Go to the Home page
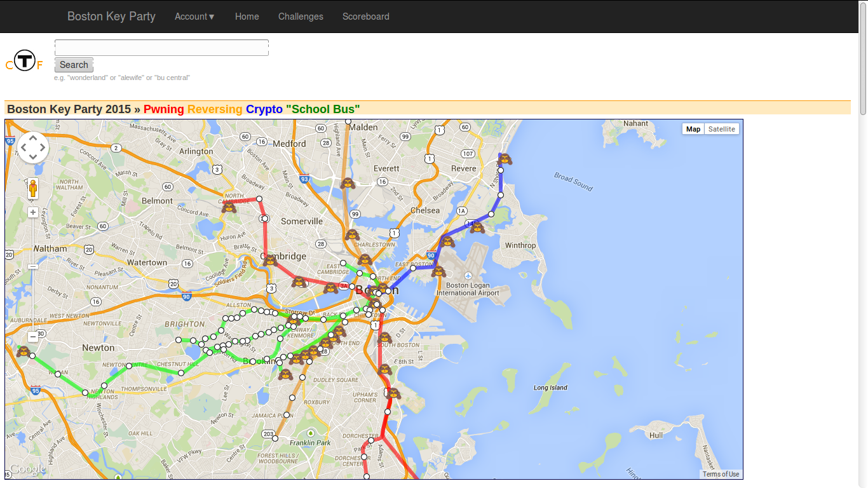The image size is (868, 488). pos(247,17)
